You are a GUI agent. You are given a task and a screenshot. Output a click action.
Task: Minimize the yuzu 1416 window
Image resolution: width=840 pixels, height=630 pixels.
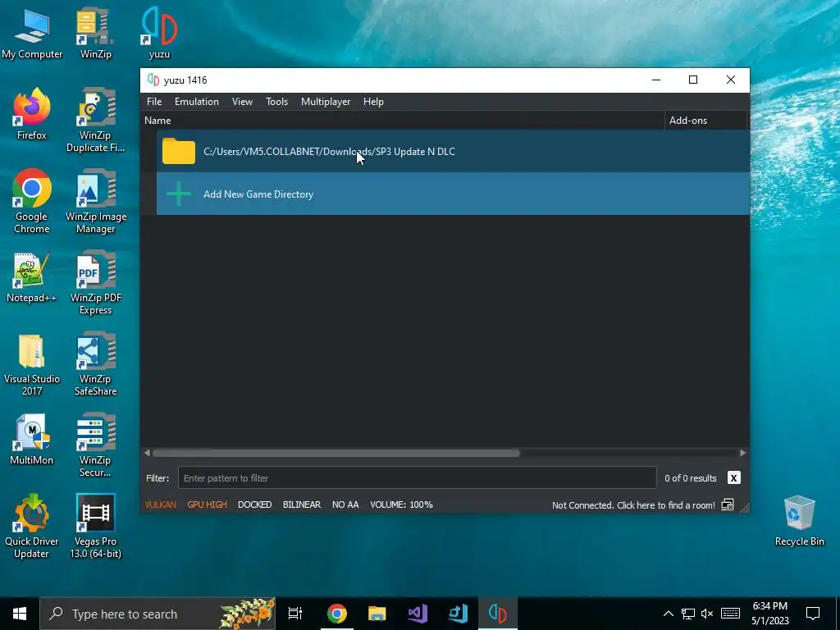click(656, 80)
